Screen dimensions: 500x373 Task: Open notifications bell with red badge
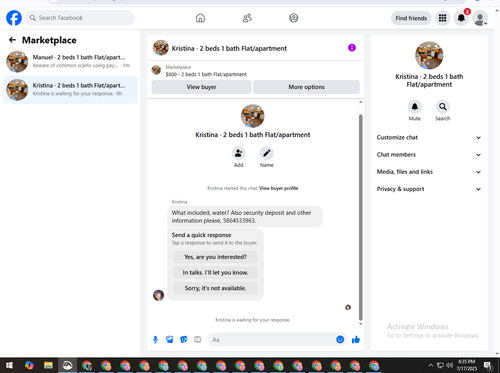coord(461,18)
